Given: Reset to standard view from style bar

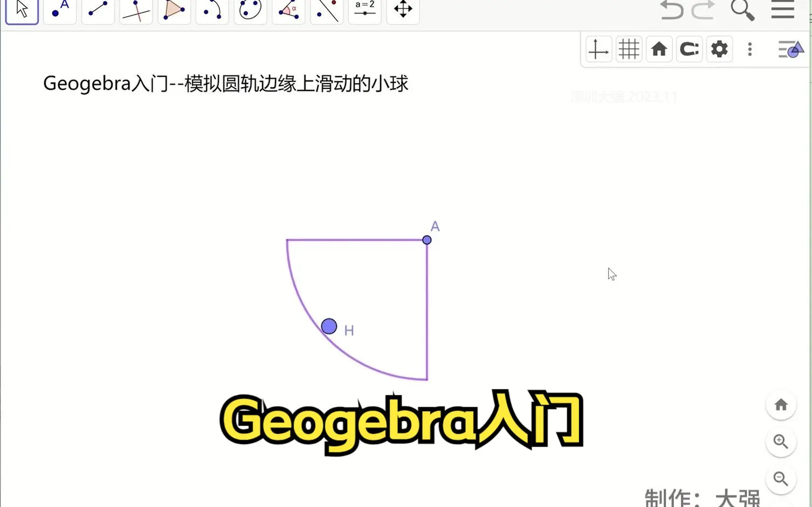Looking at the screenshot, I should pyautogui.click(x=659, y=50).
